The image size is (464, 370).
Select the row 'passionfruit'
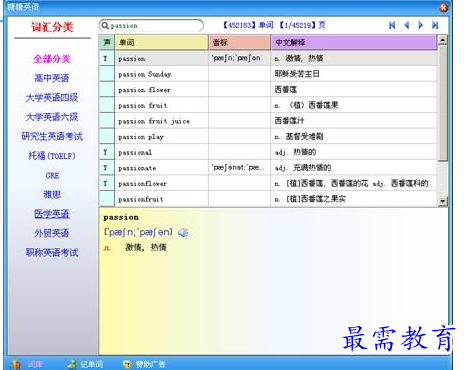click(x=268, y=199)
